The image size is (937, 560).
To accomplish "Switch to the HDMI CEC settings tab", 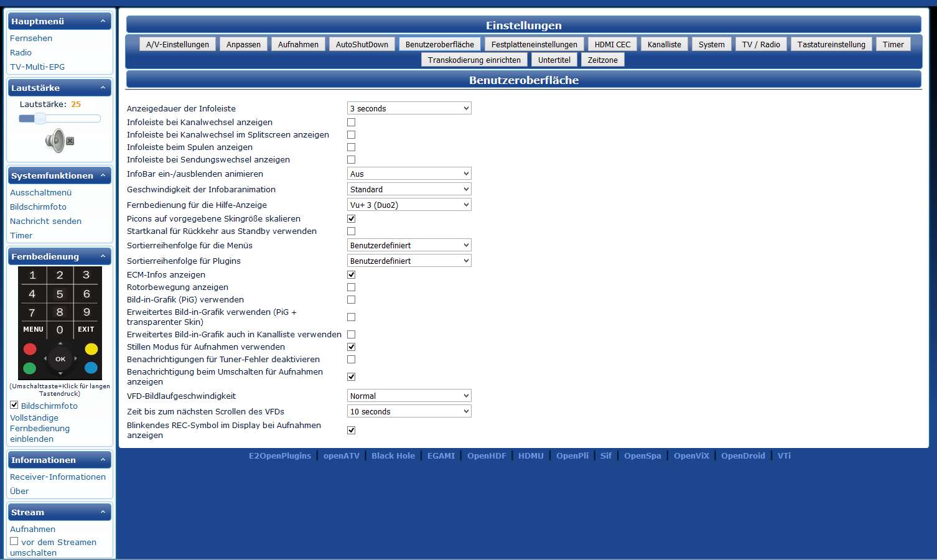I will click(612, 44).
